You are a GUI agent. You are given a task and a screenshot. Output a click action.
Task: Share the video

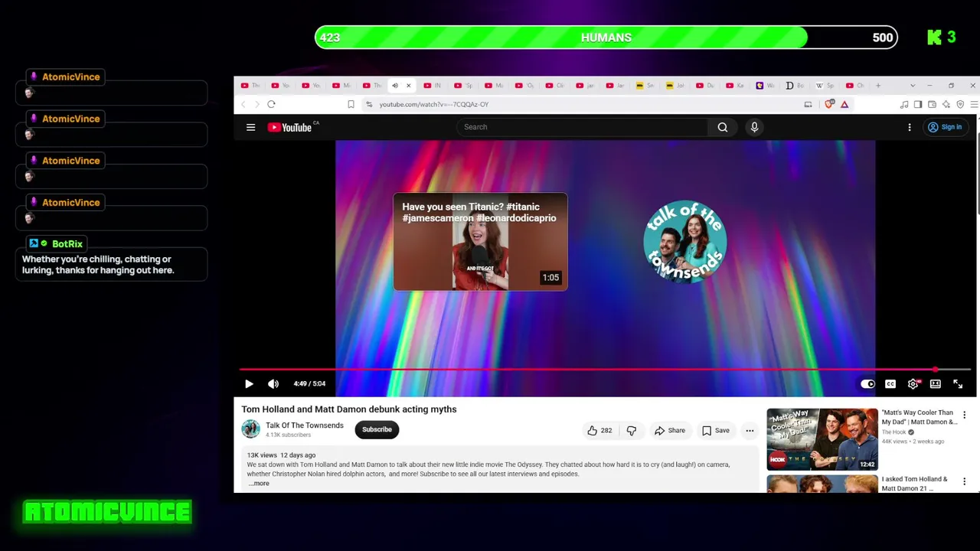670,430
